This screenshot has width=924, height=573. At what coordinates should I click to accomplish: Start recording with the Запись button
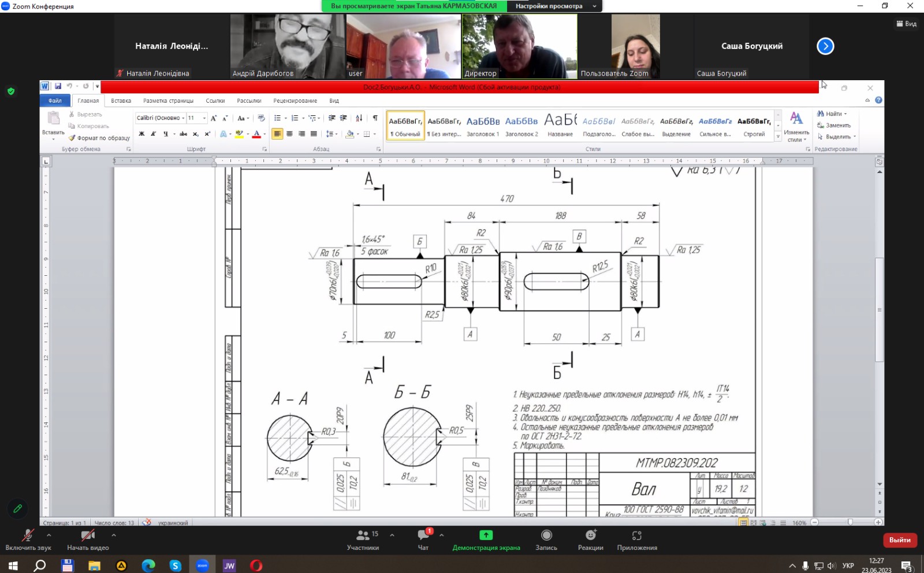point(546,539)
